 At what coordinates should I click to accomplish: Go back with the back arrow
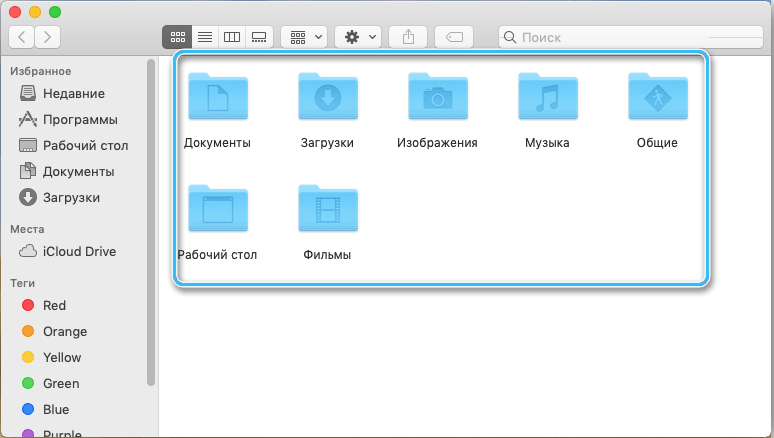coord(22,37)
